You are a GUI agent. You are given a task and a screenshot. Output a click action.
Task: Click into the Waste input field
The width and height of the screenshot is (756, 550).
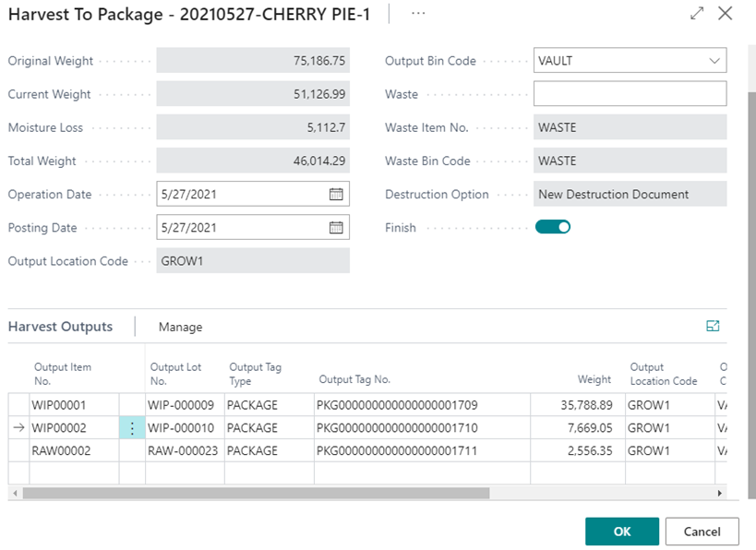[630, 94]
